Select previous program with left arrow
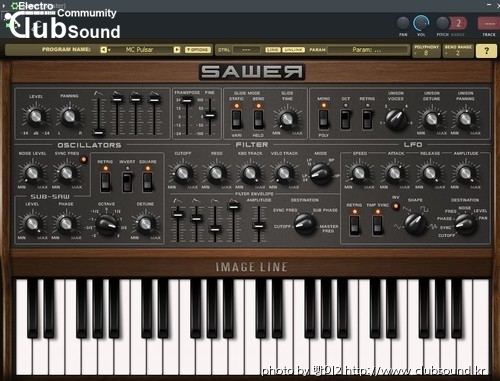This screenshot has width=500, height=381. (104, 50)
